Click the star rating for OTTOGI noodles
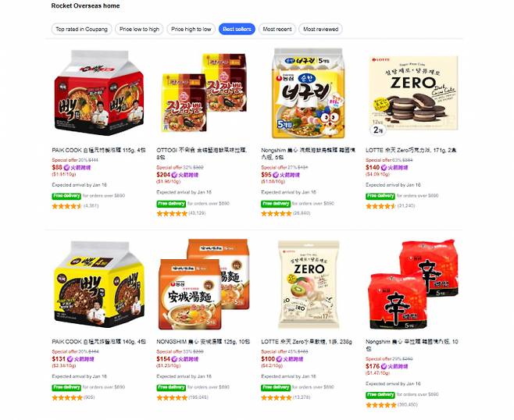This screenshot has height=420, width=514. point(172,214)
